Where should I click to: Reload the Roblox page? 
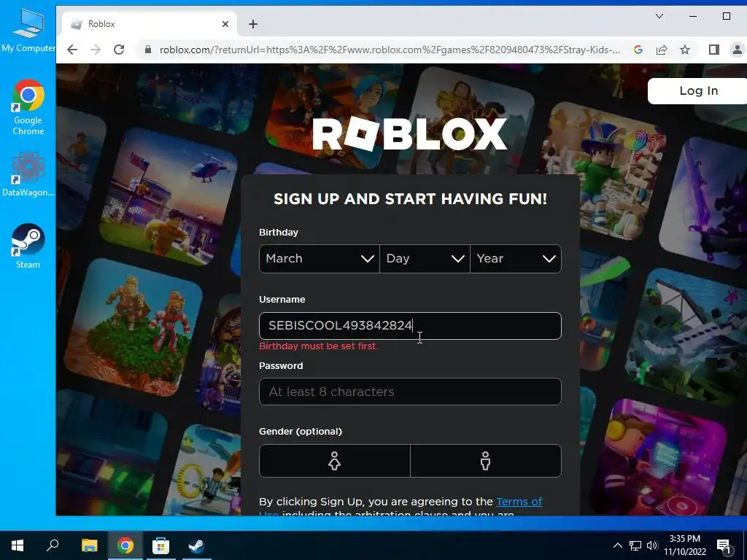coord(119,50)
